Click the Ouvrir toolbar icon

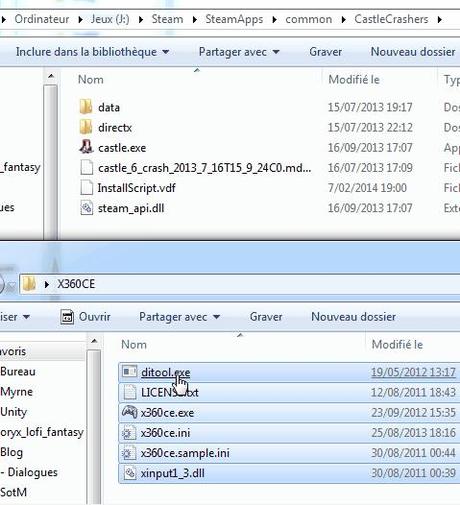click(x=67, y=317)
